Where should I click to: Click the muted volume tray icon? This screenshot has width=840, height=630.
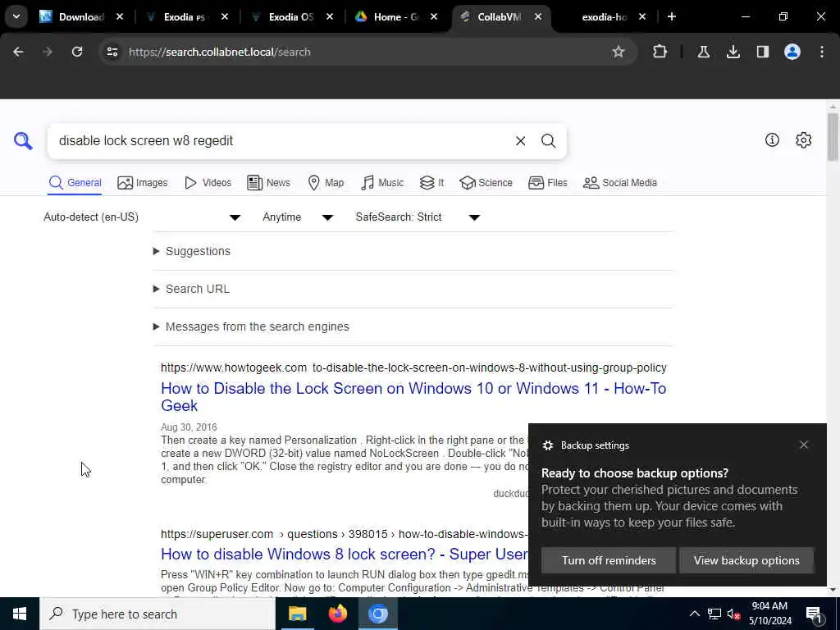733,614
